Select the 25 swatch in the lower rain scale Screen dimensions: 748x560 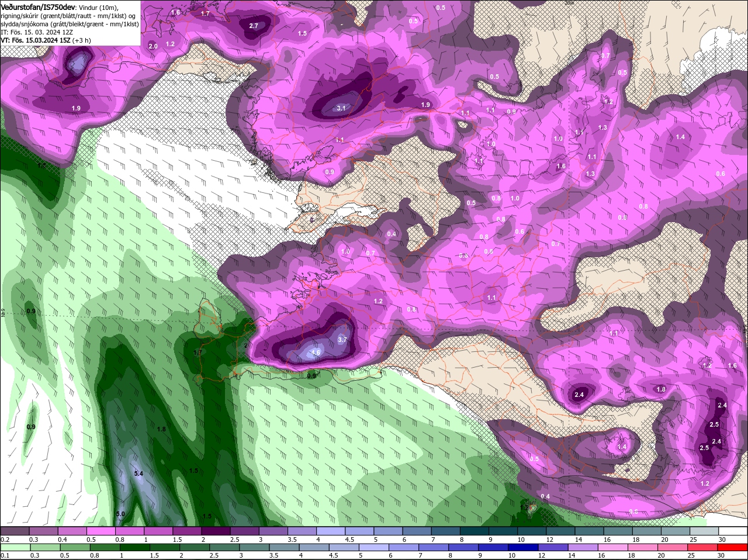point(704,547)
